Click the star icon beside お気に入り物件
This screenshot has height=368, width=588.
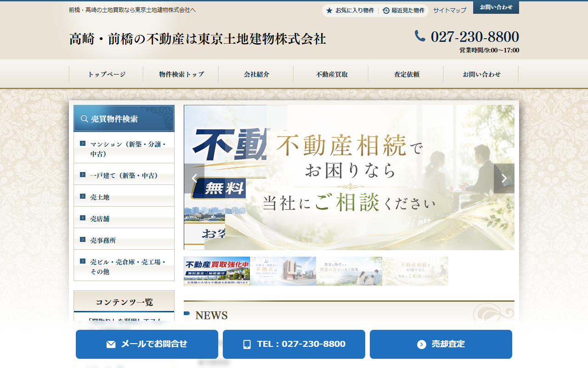coord(329,11)
